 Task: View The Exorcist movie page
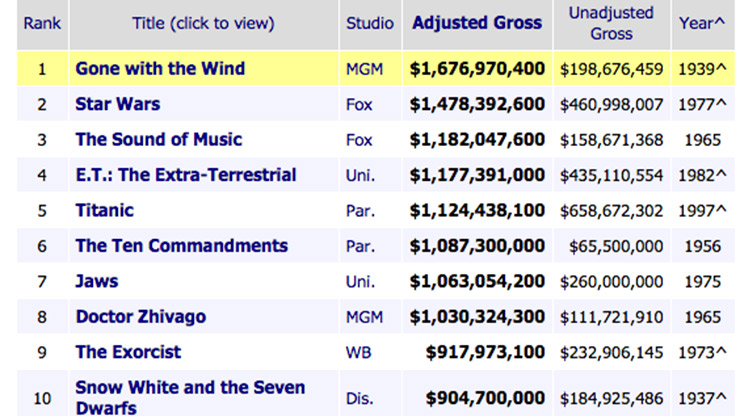coord(128,351)
